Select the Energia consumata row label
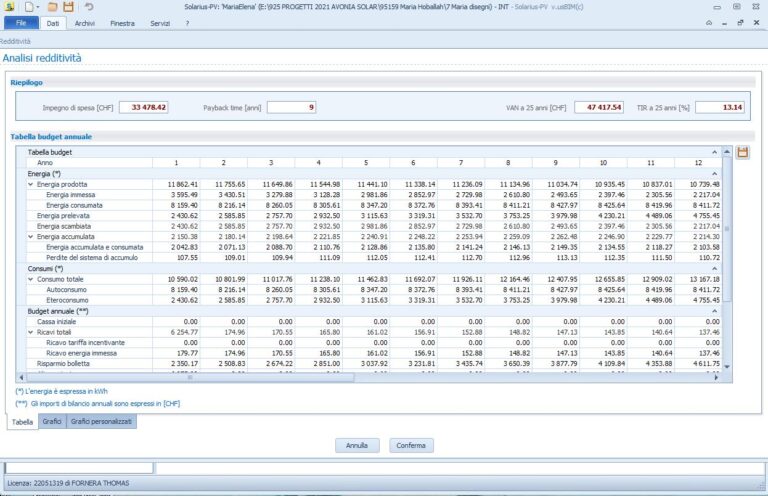Screen dimensions: 768x496 coord(74,206)
